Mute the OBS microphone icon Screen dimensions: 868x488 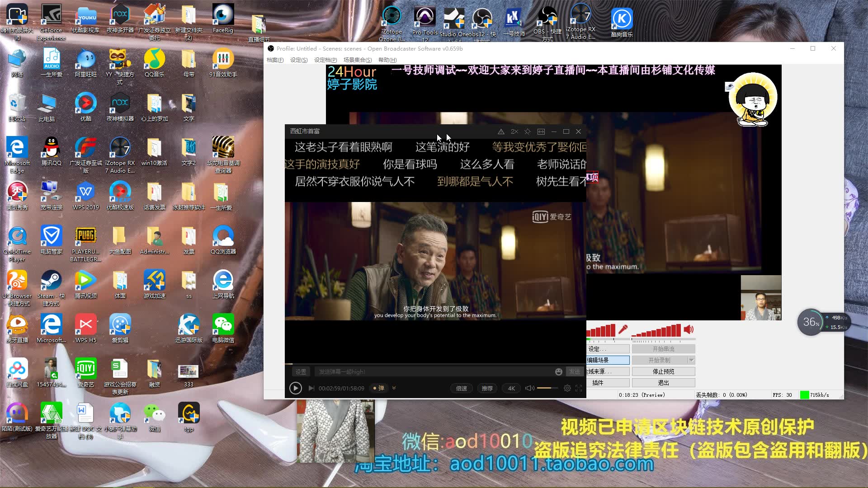[x=623, y=329]
